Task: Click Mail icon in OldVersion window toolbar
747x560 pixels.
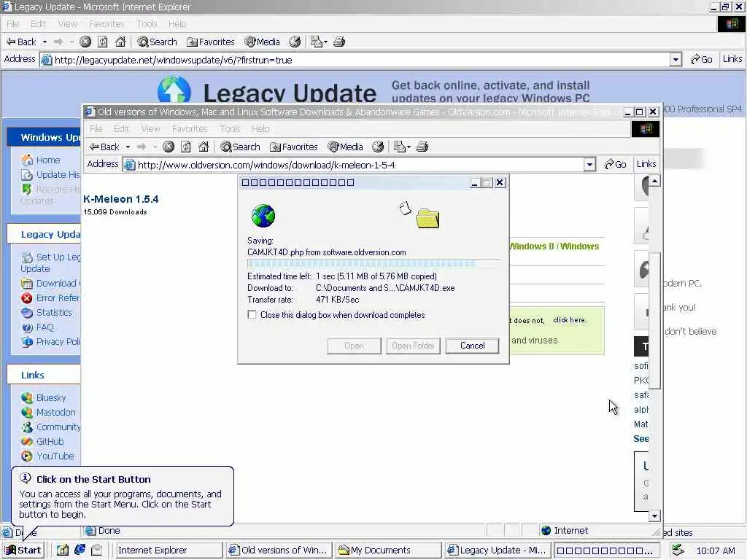Action: pos(399,147)
